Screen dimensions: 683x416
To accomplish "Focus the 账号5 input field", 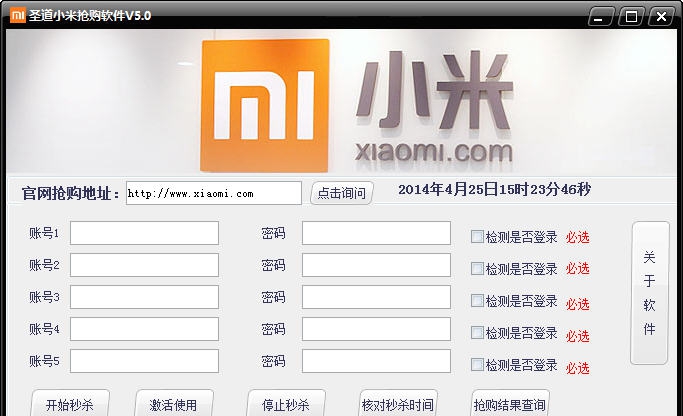I will pos(144,361).
